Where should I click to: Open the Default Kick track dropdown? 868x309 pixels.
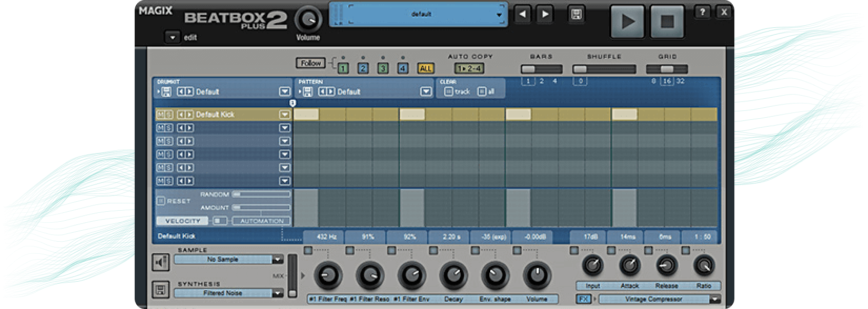tap(284, 115)
